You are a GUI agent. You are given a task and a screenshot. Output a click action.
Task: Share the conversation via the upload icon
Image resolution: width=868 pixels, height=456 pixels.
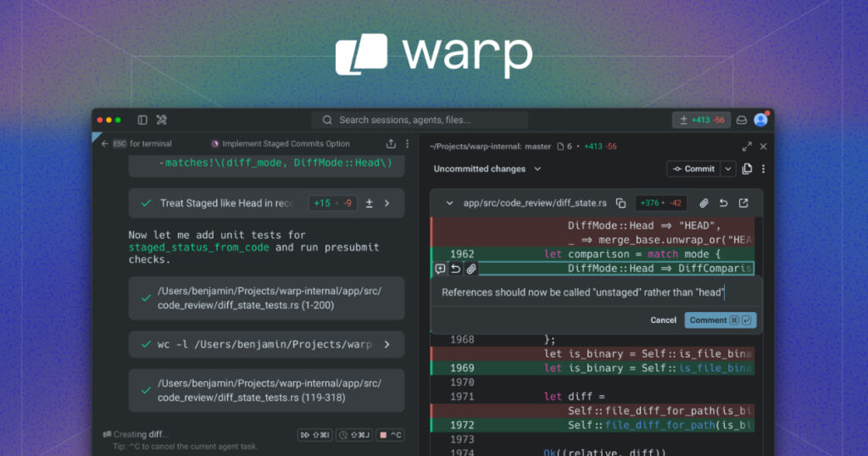[x=391, y=144]
